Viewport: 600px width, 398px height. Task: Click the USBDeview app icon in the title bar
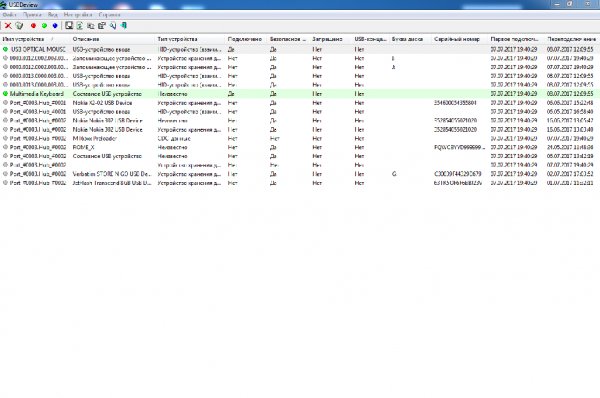(x=3, y=5)
